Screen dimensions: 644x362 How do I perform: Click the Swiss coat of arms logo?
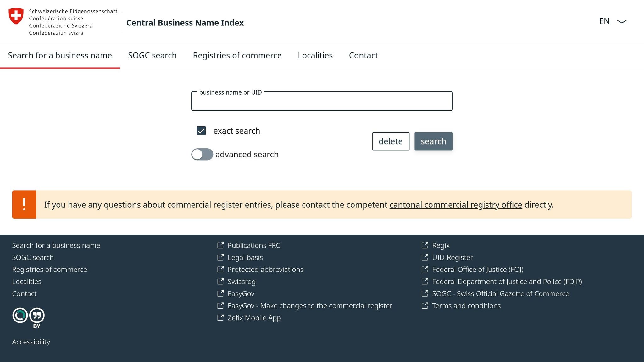click(16, 16)
